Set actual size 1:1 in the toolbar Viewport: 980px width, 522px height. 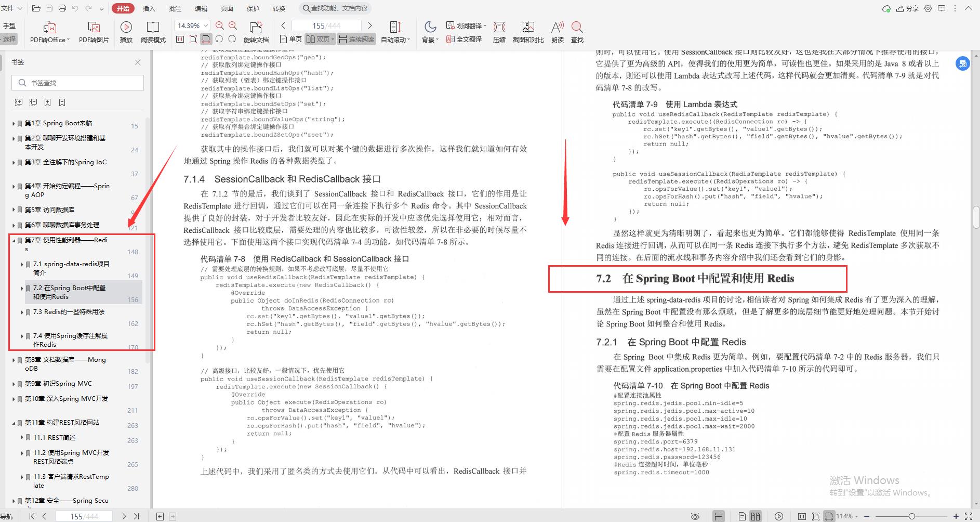click(x=180, y=39)
